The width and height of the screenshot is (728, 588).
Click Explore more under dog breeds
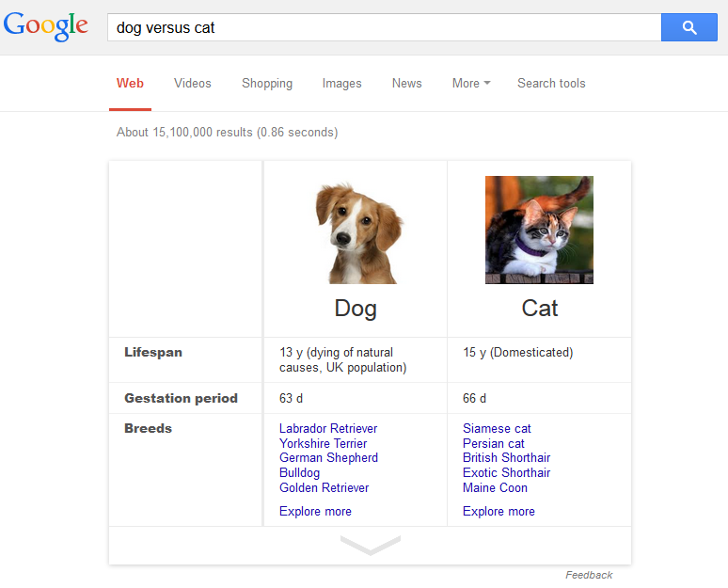(315, 512)
